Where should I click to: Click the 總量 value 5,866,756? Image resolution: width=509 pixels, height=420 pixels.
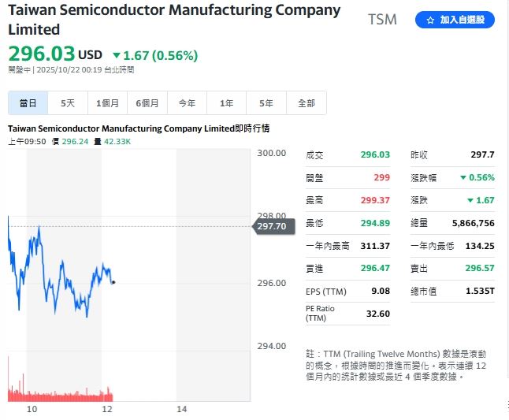474,223
